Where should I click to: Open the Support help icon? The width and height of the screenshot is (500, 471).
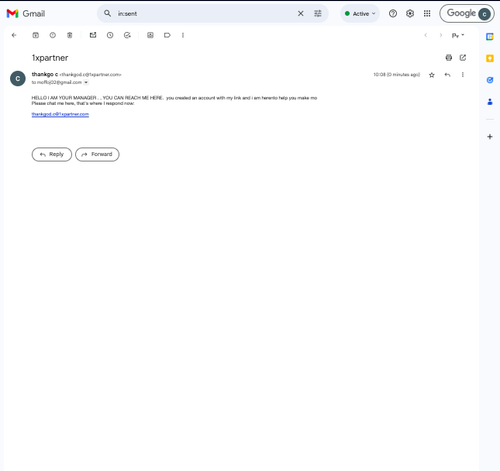393,13
